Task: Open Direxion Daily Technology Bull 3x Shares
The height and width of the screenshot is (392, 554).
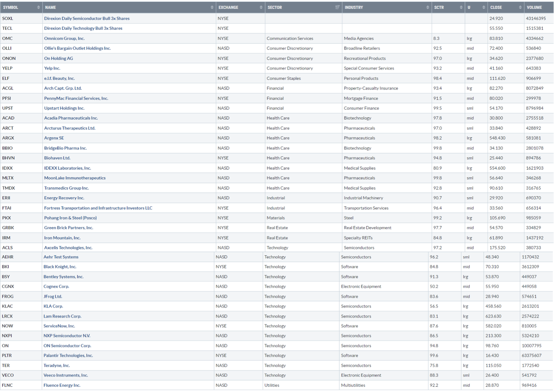Action: 83,28
